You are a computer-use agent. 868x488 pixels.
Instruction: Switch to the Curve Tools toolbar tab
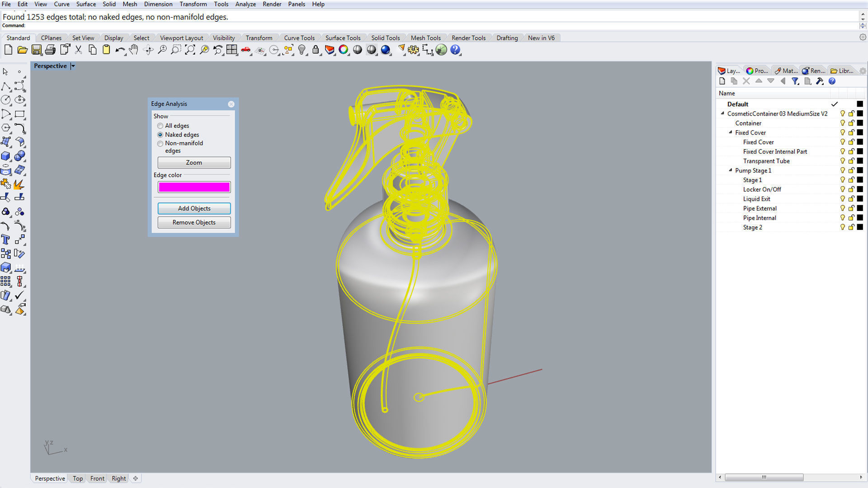[299, 38]
